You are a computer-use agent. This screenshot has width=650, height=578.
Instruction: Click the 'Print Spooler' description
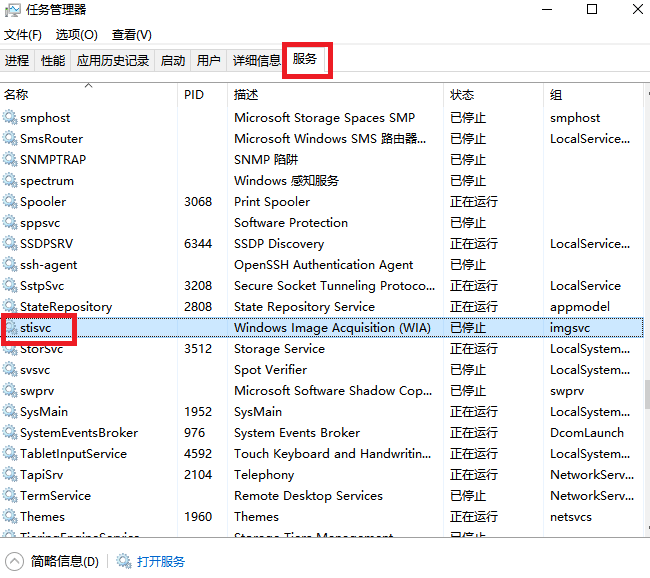click(272, 202)
